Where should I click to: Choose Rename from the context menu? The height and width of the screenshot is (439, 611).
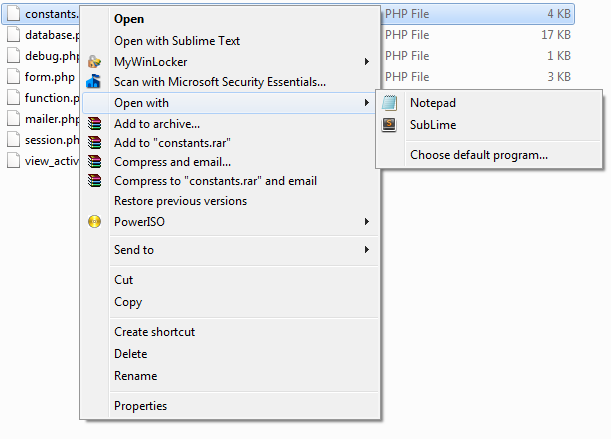[136, 376]
